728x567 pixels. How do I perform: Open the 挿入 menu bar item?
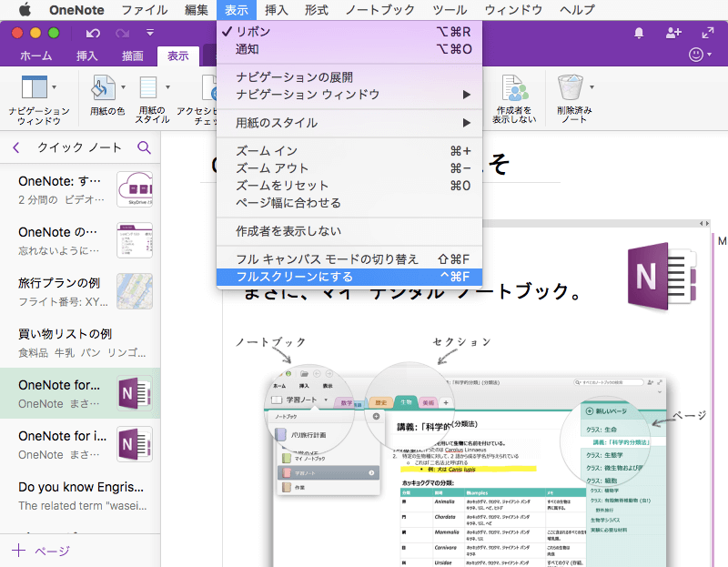277,10
